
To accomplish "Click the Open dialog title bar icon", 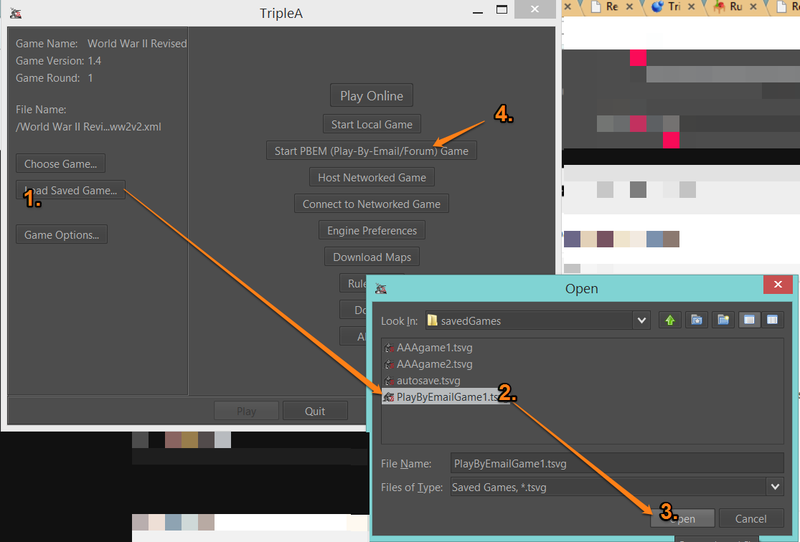I will [381, 288].
